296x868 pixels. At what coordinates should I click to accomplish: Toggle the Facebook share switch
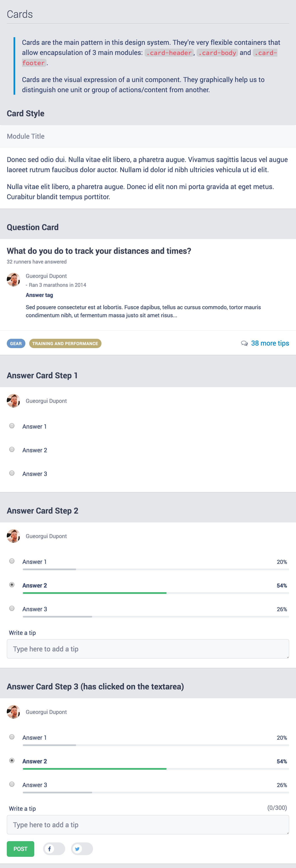click(x=54, y=849)
